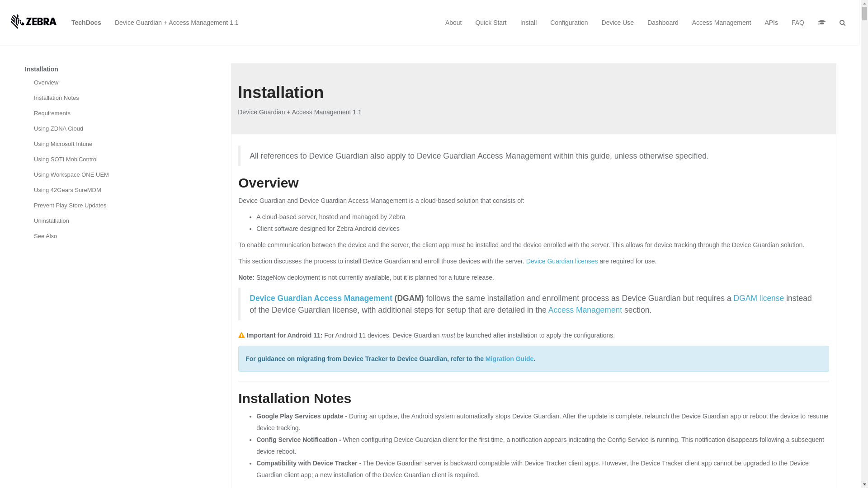Open the About menu

[x=453, y=23]
